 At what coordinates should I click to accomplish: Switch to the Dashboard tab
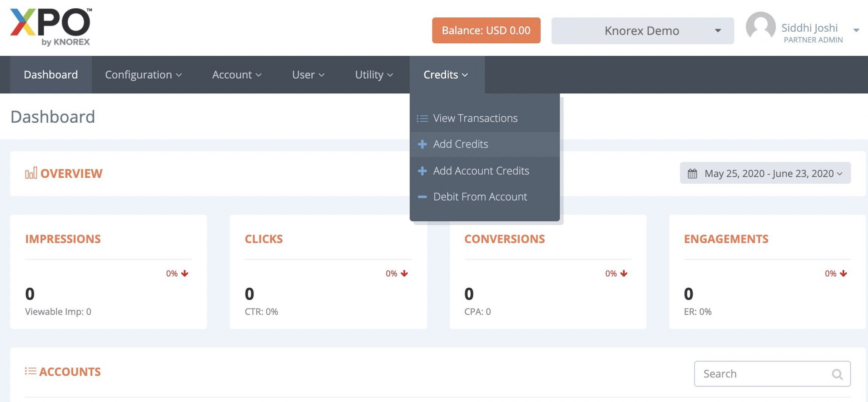51,75
